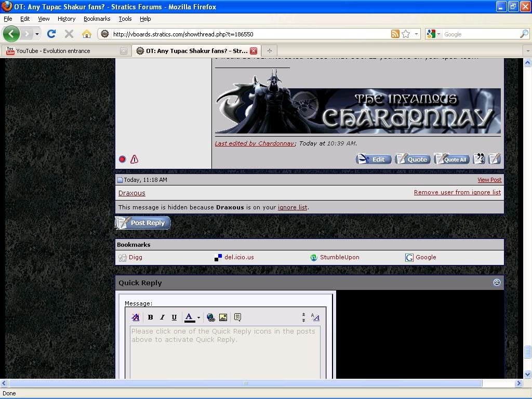Click the browser forward arrow button
This screenshot has width=532, height=399.
click(27, 34)
